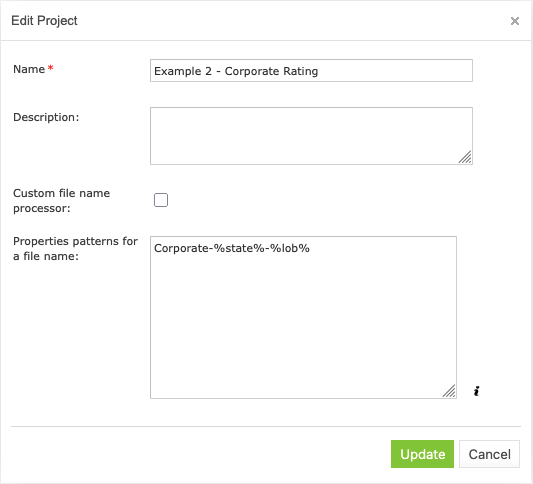Click the Update button
The width and height of the screenshot is (533, 484).
[422, 454]
